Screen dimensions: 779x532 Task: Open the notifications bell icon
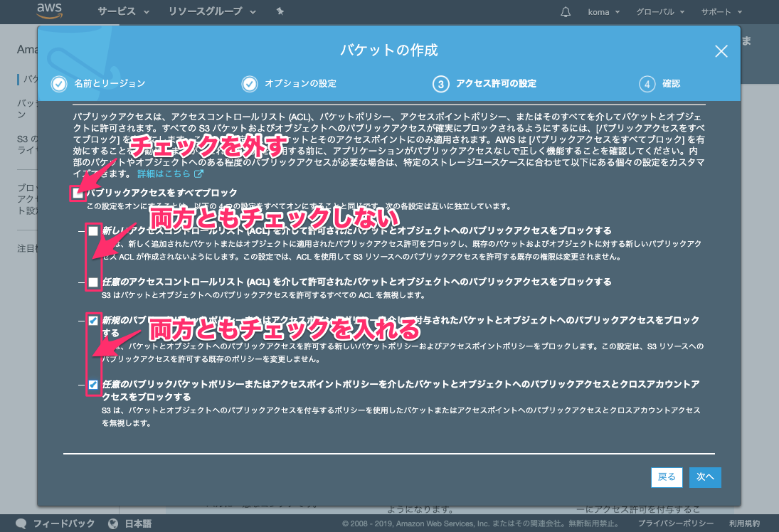pyautogui.click(x=566, y=12)
